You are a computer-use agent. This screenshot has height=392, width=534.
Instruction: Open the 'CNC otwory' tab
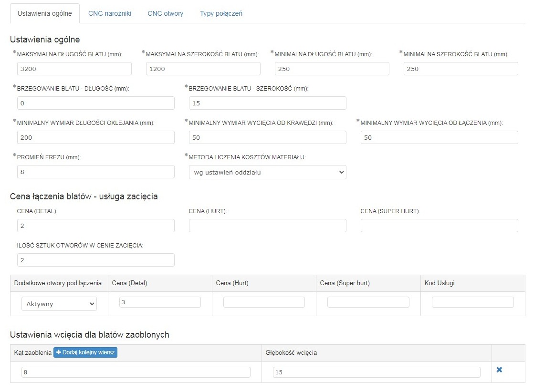pyautogui.click(x=165, y=13)
